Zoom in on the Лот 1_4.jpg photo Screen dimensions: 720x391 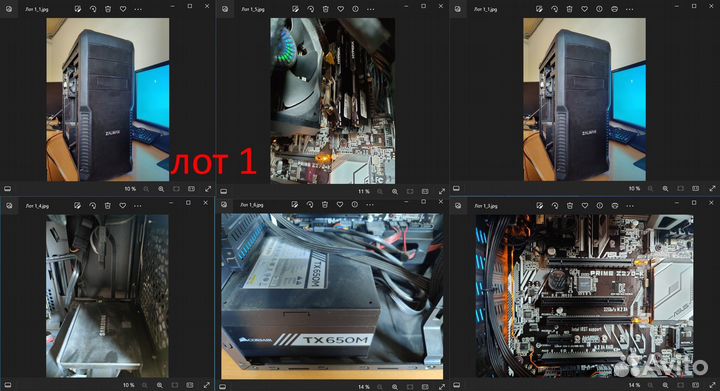tap(160, 385)
